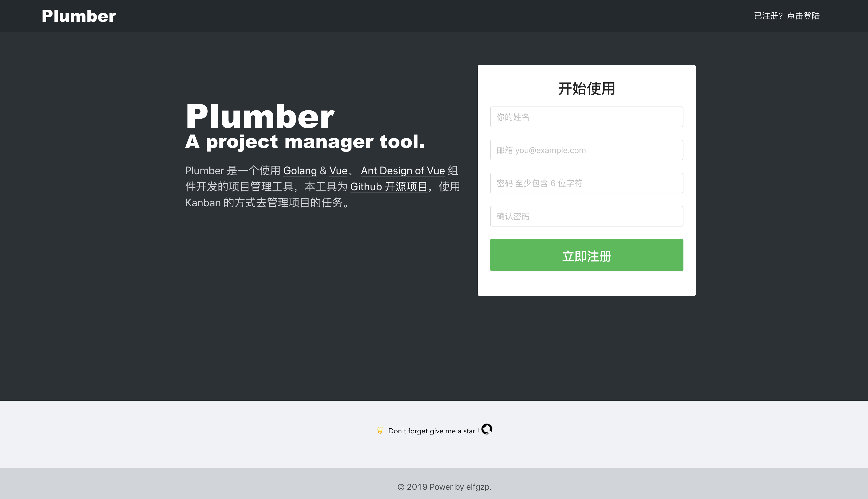The image size is (868, 499).
Task: Visit the Github 开源项目 link
Action: 389,187
